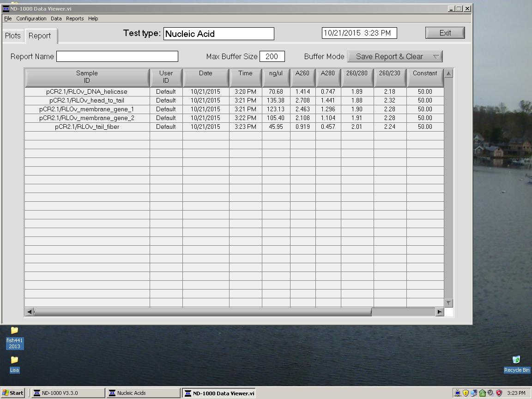Click the yellow security shield tray icon

pyautogui.click(x=465, y=393)
